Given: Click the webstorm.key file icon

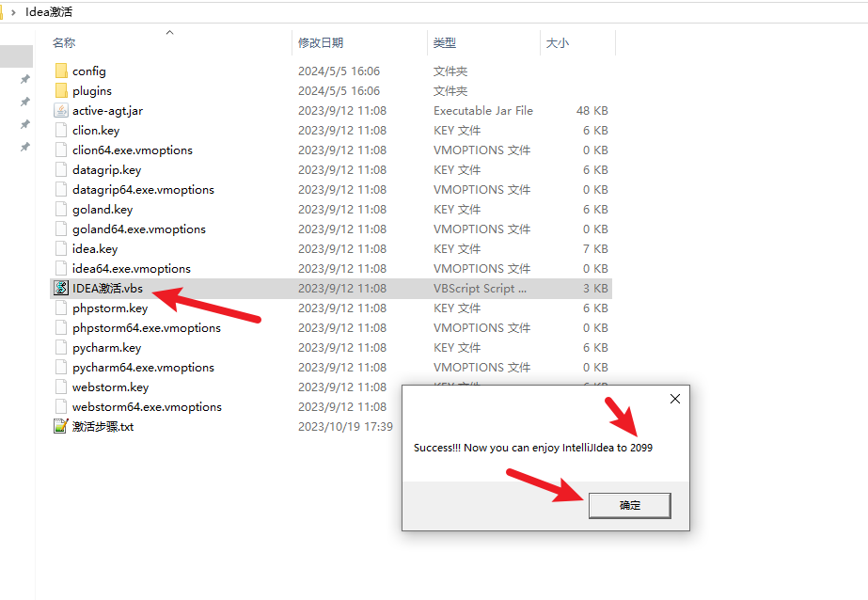Looking at the screenshot, I should [x=61, y=387].
